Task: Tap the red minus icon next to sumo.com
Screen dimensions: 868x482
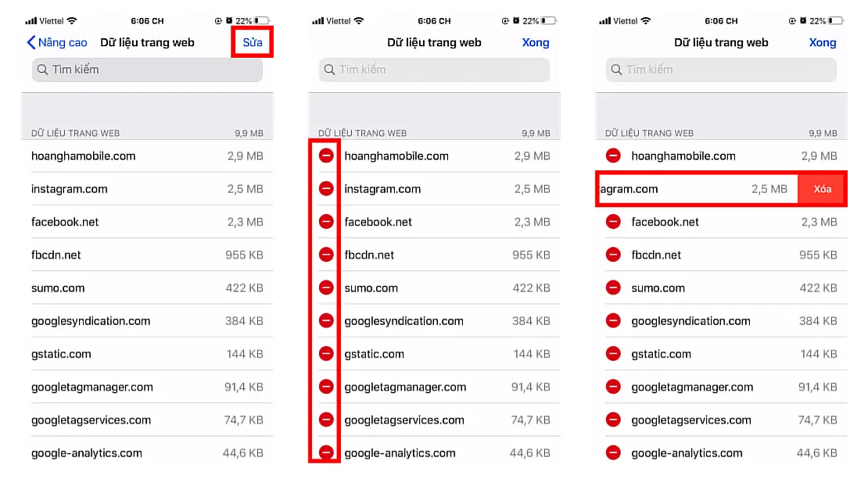Action: tap(326, 287)
